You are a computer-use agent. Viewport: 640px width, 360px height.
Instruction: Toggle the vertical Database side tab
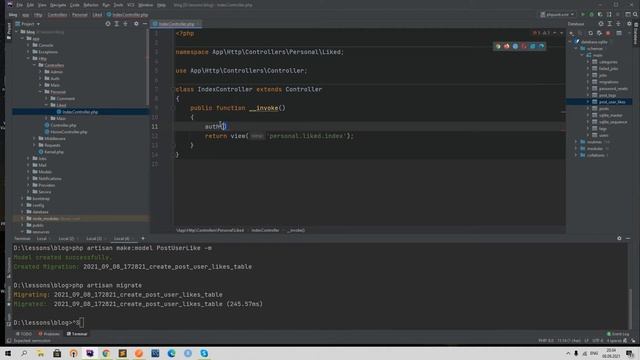[x=636, y=34]
